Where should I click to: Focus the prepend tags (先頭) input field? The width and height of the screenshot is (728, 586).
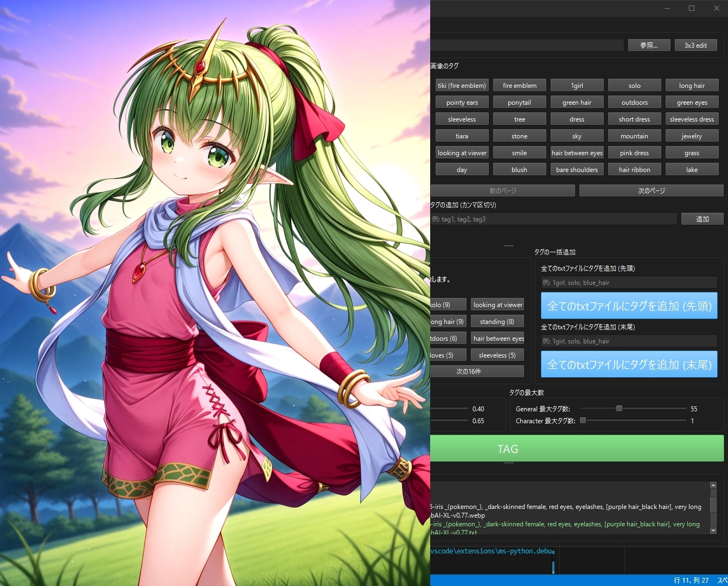pos(629,283)
